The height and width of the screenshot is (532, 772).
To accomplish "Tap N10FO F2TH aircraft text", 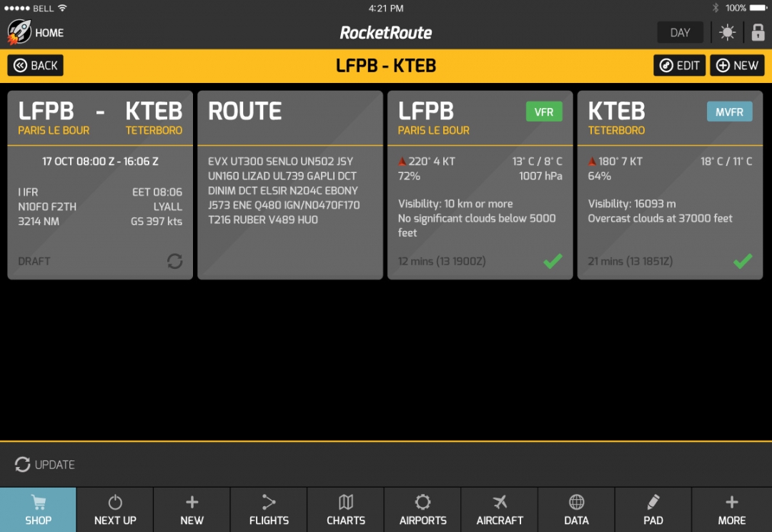I will point(47,207).
